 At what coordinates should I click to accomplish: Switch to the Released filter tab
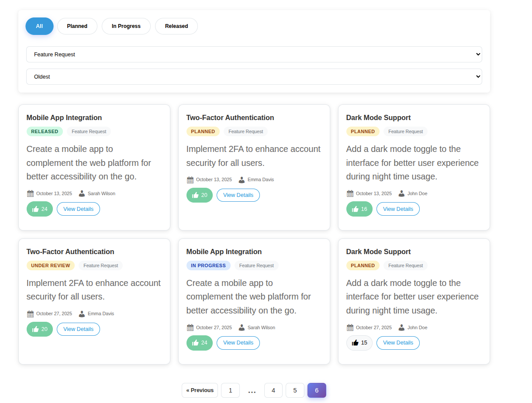click(176, 26)
